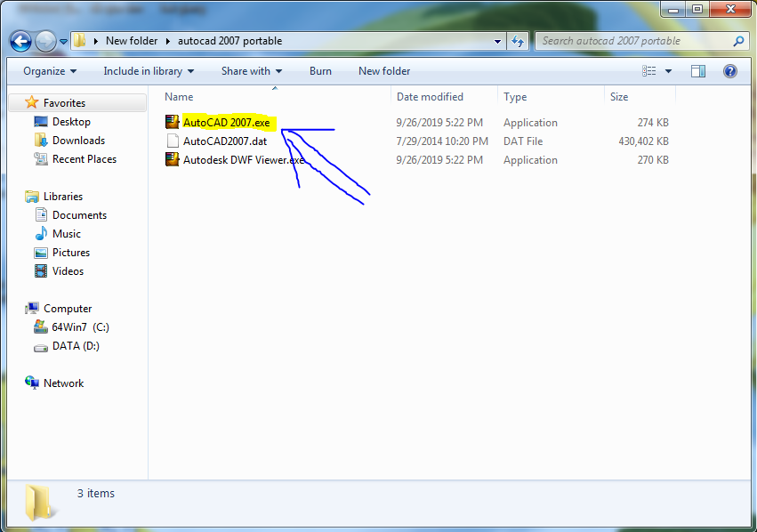
Task: Navigate to New folder in address breadcrumb
Action: coord(132,41)
